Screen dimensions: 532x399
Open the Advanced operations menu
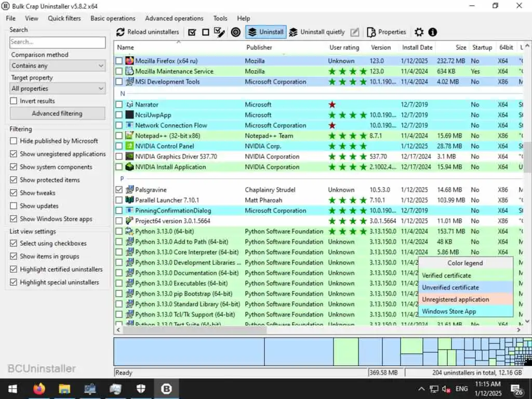pos(174,18)
